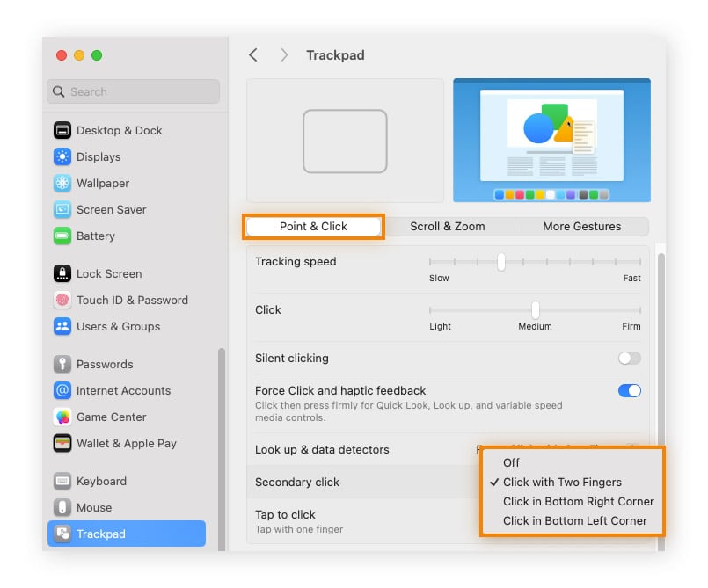Open Mouse sidebar label

click(94, 507)
